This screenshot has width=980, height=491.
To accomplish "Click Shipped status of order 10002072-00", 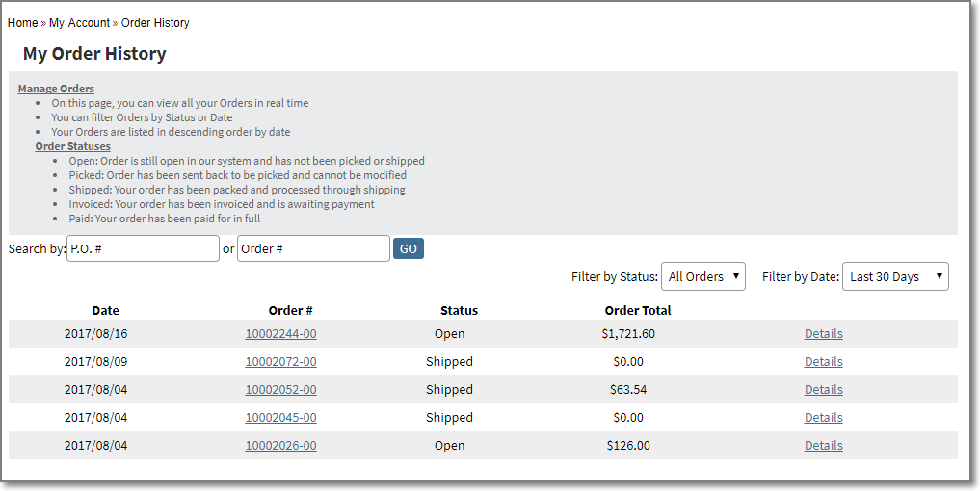I will 449,362.
